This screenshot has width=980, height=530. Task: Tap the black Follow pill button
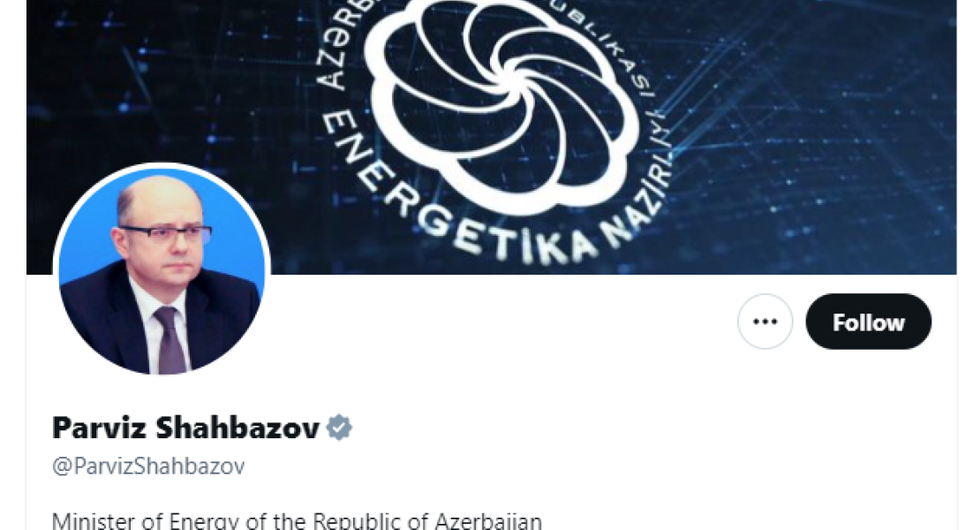[x=868, y=322]
